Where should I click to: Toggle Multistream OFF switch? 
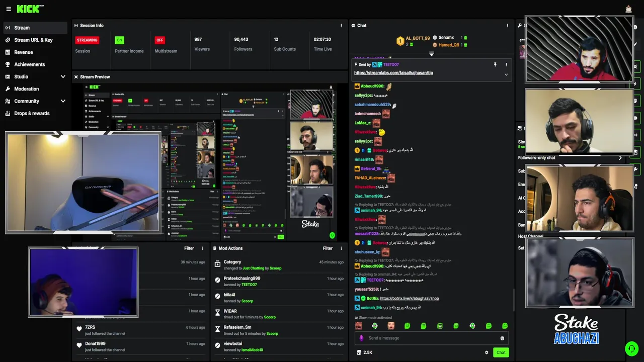[x=159, y=40]
